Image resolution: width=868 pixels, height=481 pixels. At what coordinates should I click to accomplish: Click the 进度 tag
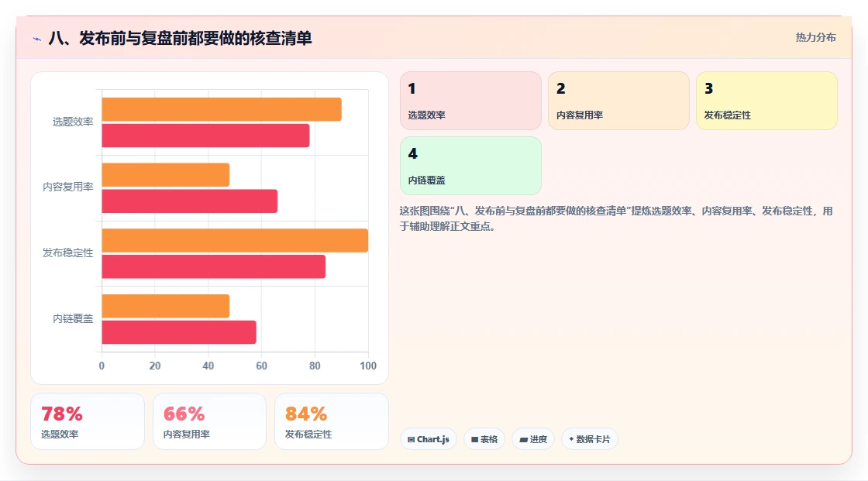[533, 439]
